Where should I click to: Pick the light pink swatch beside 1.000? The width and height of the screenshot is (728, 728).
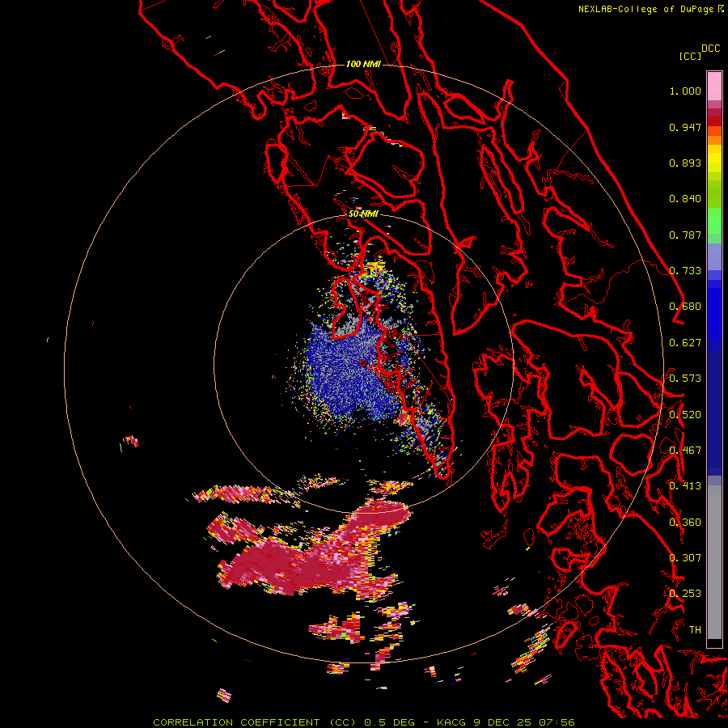714,87
